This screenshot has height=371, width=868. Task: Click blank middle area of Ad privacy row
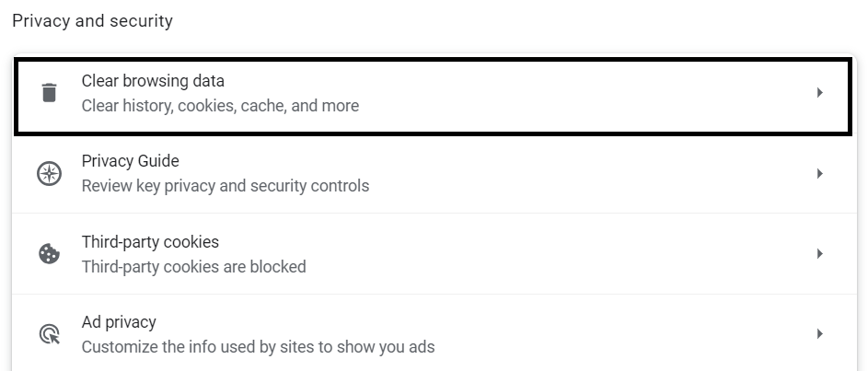coord(598,334)
